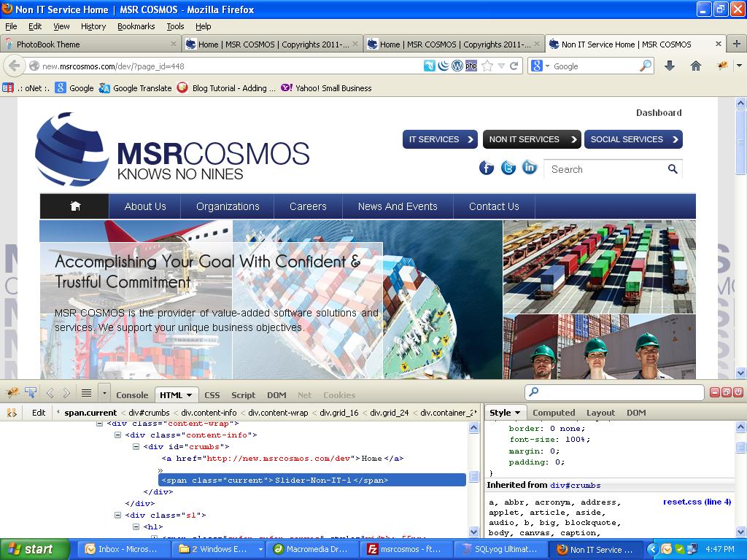747x560 pixels.
Task: Open the Layout side panel tab
Action: [x=600, y=413]
